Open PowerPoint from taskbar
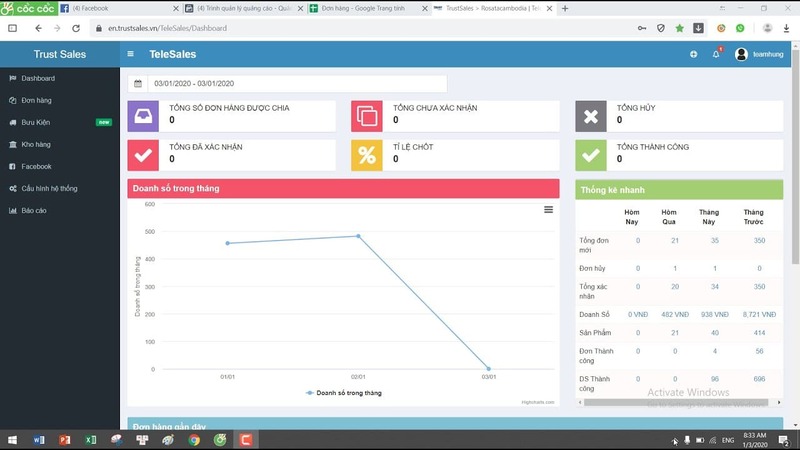Screen dimensions: 800x450 (65, 439)
